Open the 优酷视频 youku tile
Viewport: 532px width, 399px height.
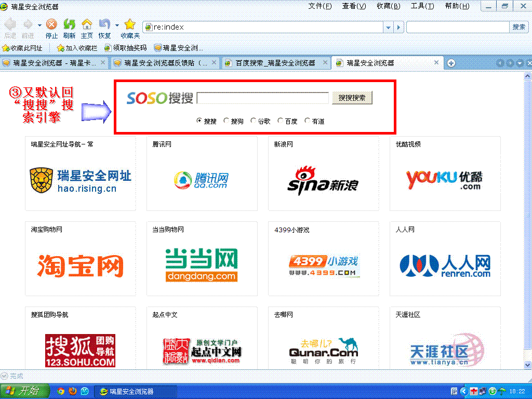coord(445,174)
